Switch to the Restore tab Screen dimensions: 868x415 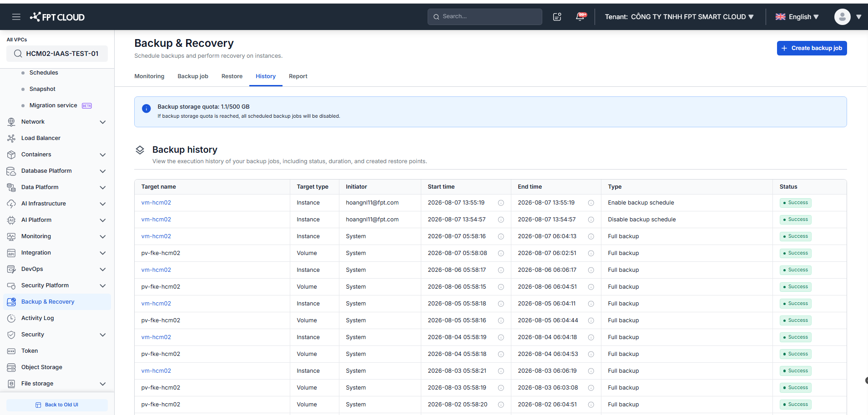pyautogui.click(x=232, y=76)
